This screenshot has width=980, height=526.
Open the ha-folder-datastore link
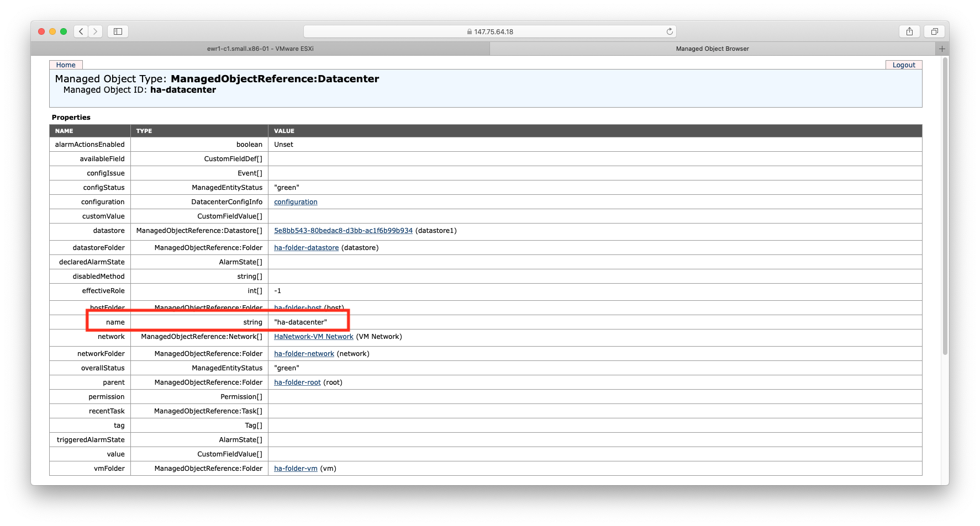click(x=306, y=248)
